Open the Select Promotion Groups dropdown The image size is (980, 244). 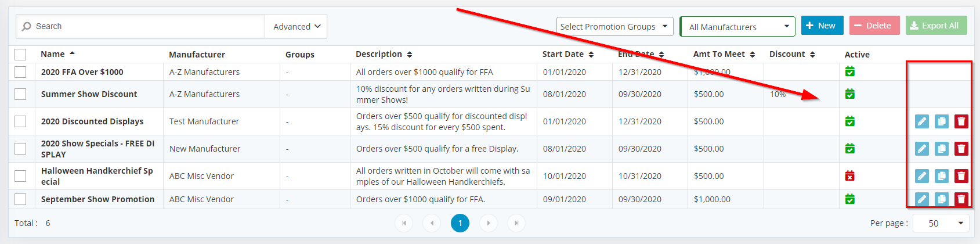[615, 27]
